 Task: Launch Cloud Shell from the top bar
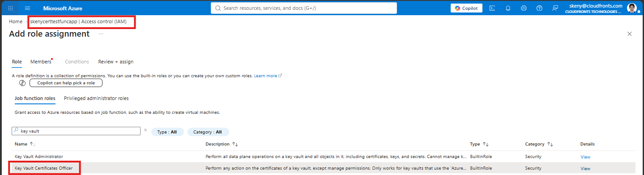[x=492, y=8]
